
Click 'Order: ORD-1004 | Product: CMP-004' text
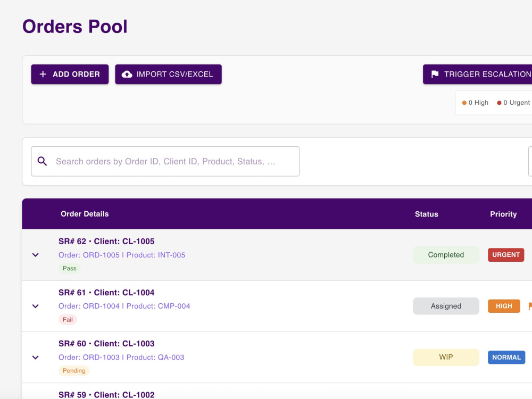[124, 306]
